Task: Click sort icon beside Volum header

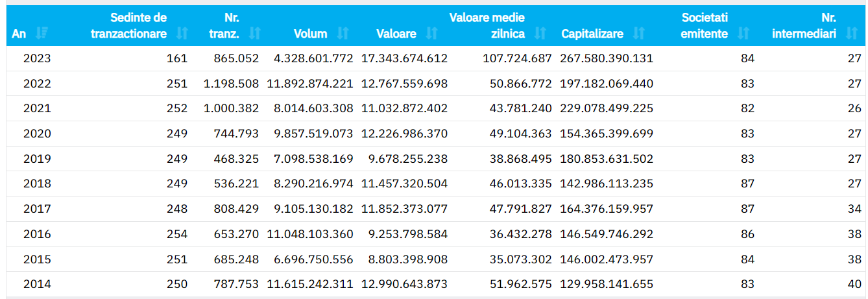Action: pos(343,33)
